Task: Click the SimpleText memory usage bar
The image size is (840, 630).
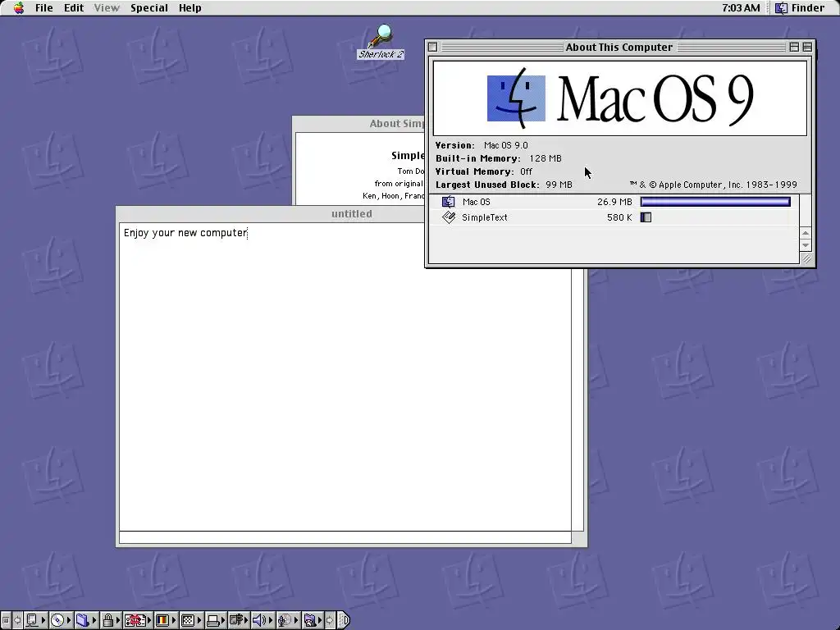Action: (646, 217)
